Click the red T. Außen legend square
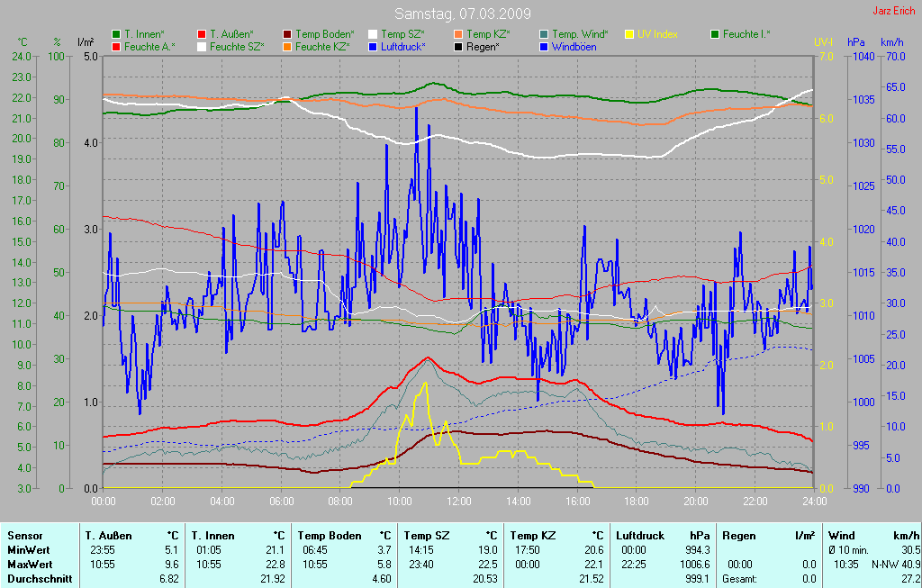 pyautogui.click(x=202, y=34)
